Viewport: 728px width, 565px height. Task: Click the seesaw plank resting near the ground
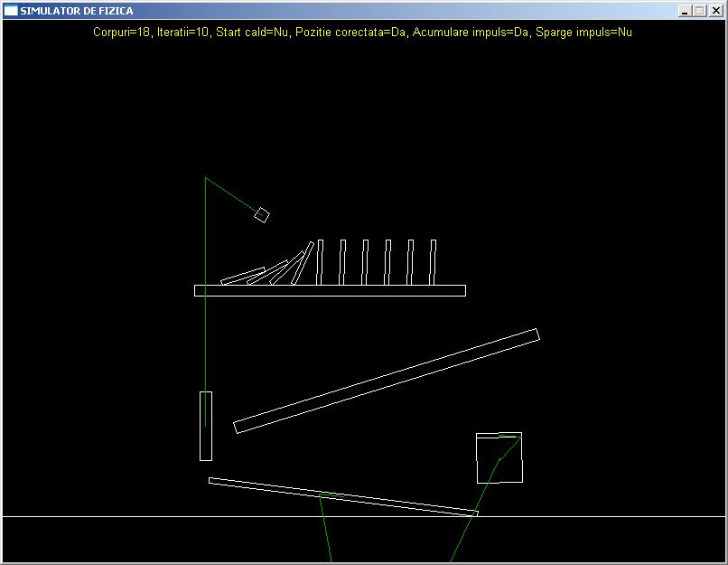tap(343, 496)
